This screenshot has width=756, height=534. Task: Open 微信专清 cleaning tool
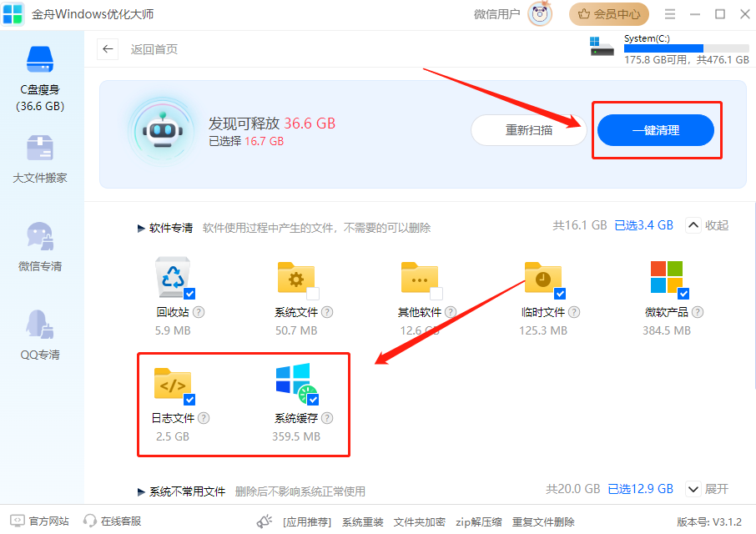point(40,247)
